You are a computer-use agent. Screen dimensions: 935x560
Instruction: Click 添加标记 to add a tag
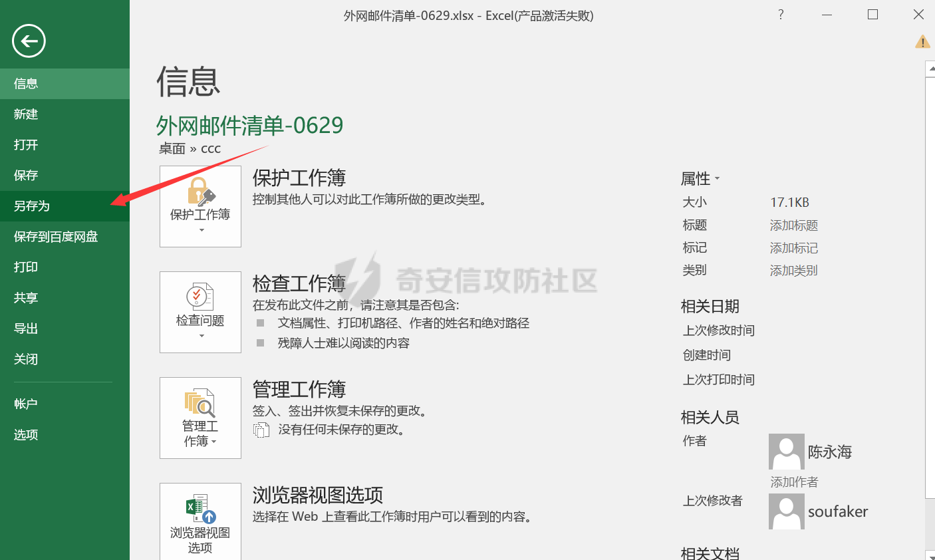794,248
